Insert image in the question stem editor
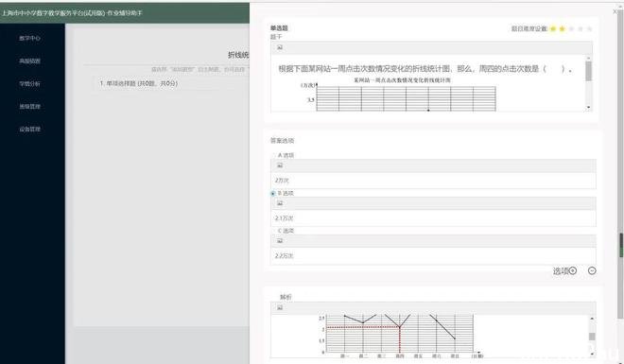The image size is (624, 364). [280, 47]
